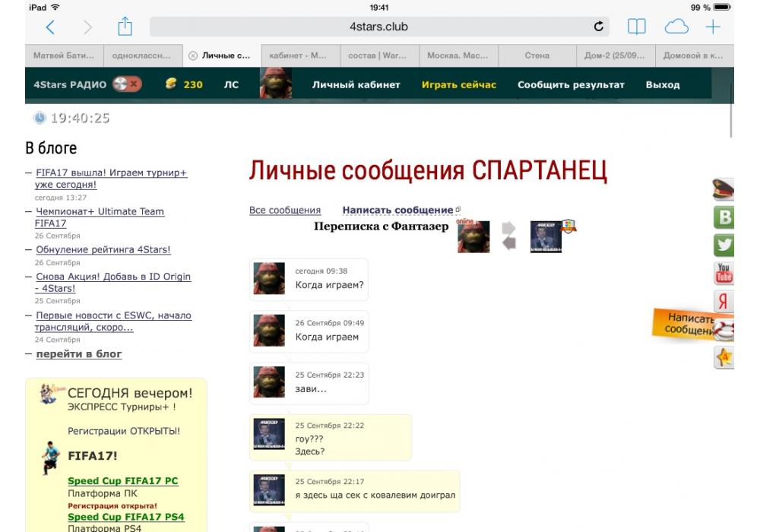The image size is (760, 532).
Task: Reload the 4stars.club page
Action: point(599,27)
